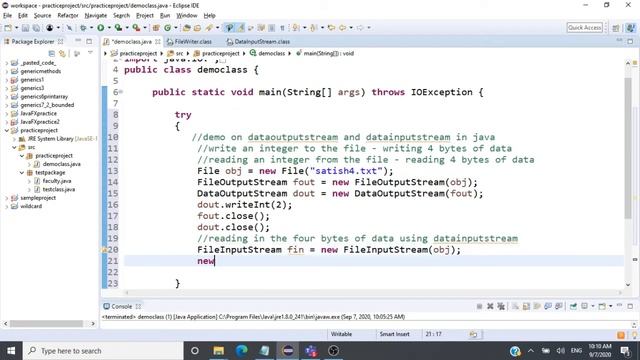Click the Run External Tools icon
This screenshot has width=640, height=360.
[x=136, y=28]
